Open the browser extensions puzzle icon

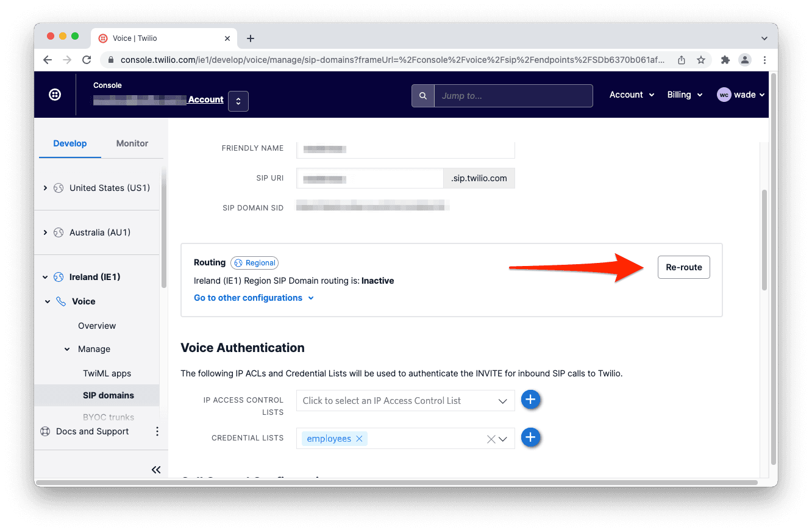tap(725, 60)
